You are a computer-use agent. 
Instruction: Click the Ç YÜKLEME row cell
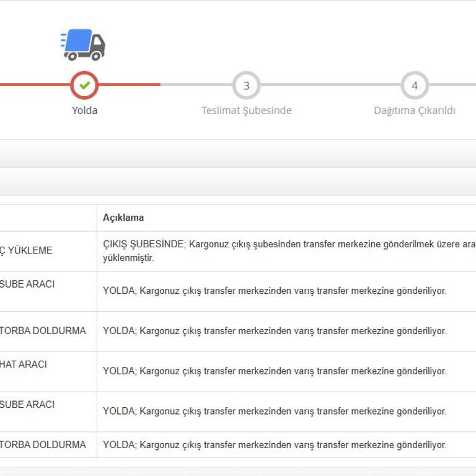pos(48,251)
